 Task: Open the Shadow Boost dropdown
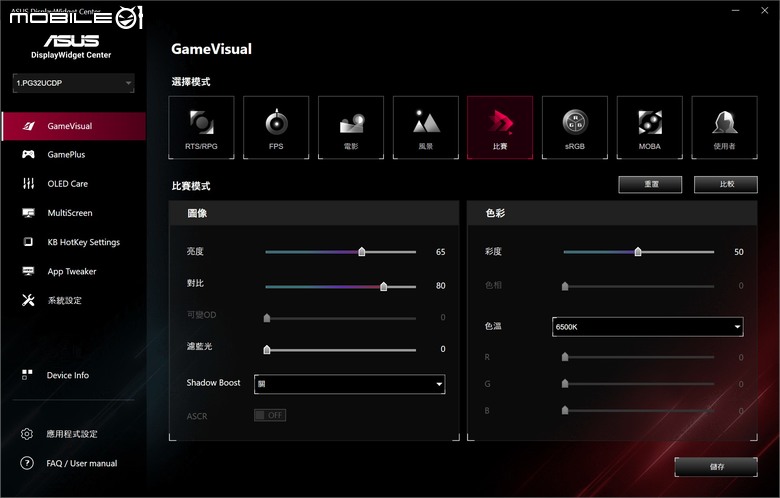point(350,384)
